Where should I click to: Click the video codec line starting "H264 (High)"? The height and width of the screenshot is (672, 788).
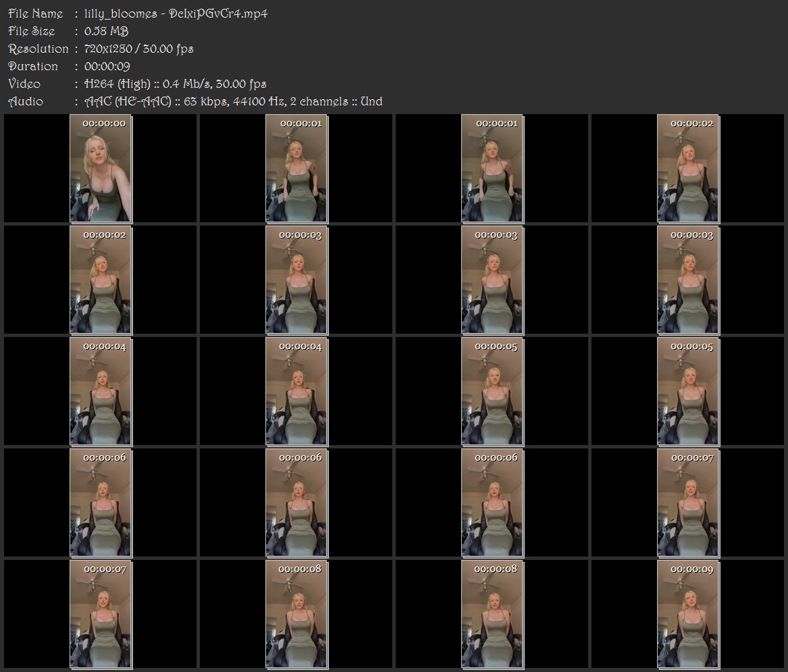pyautogui.click(x=176, y=84)
